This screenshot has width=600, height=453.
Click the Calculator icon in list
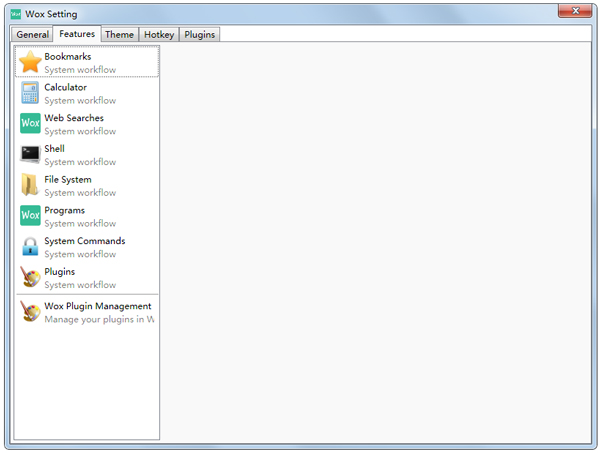pos(30,93)
